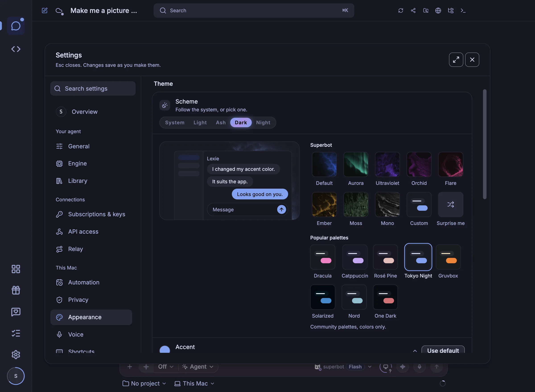Open the Automation settings section
Viewport: 535px width, 392px height.
pos(91,282)
